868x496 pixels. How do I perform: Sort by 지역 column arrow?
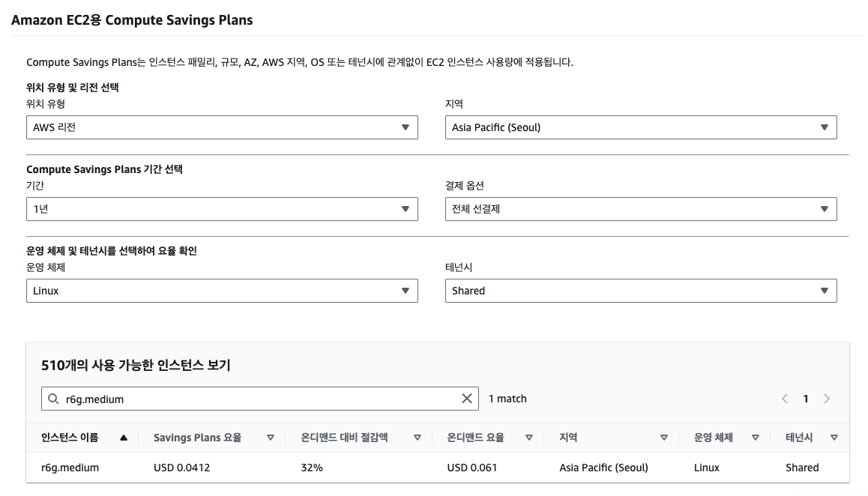click(x=663, y=438)
